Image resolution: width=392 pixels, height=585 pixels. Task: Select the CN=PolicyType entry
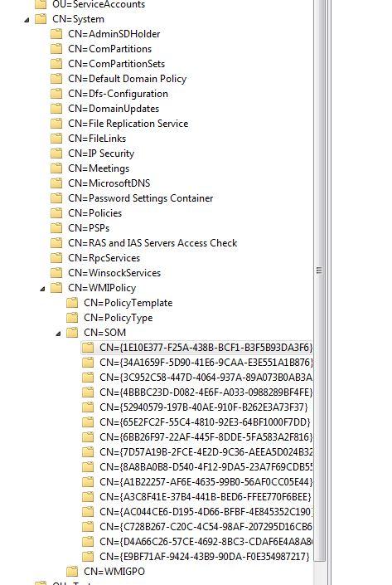119,318
